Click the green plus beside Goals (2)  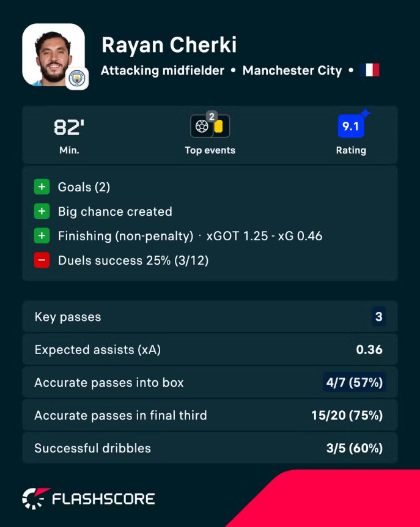tap(42, 186)
